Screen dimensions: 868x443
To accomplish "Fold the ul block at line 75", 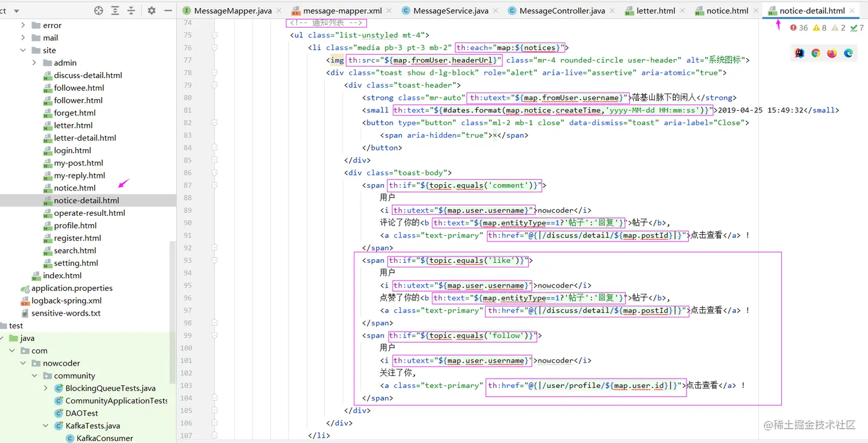I will (x=214, y=35).
